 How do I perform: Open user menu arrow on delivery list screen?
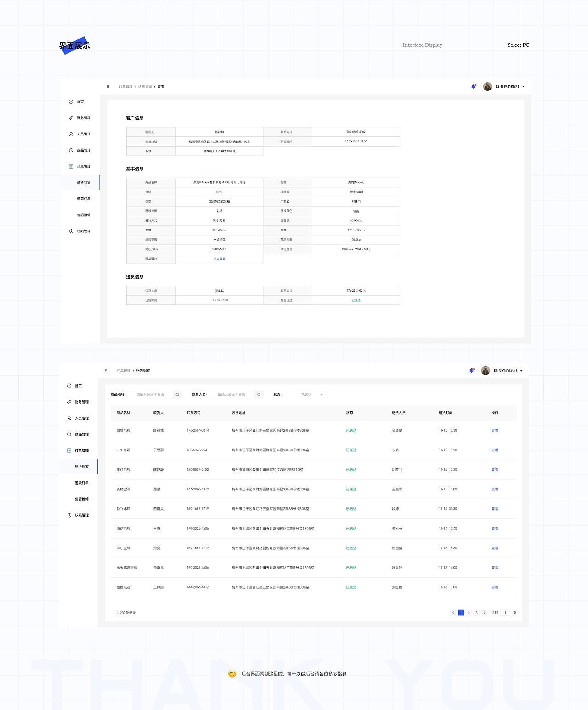[x=521, y=371]
